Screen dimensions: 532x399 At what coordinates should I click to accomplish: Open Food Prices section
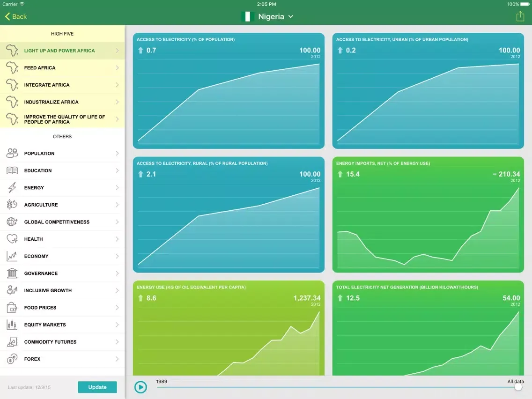(x=62, y=307)
